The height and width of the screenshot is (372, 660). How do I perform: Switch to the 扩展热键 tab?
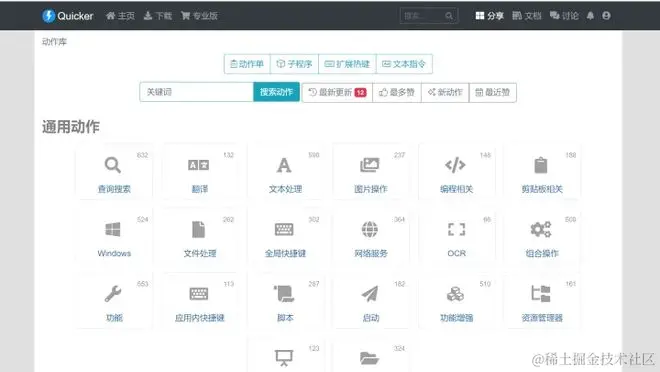(347, 64)
